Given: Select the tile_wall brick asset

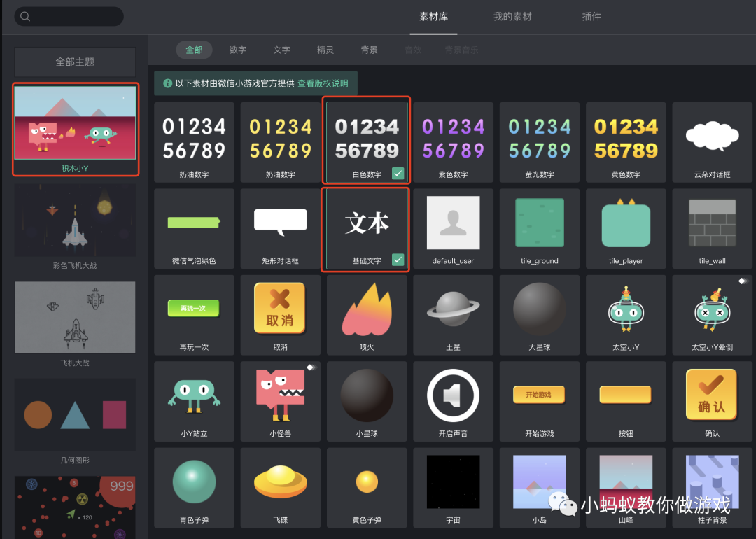Looking at the screenshot, I should coord(712,228).
